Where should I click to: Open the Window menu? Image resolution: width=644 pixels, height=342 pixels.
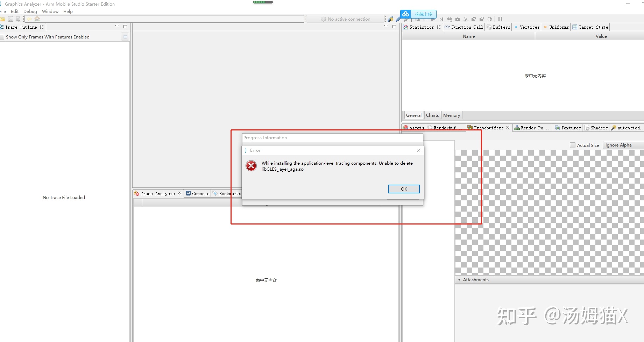(x=50, y=12)
